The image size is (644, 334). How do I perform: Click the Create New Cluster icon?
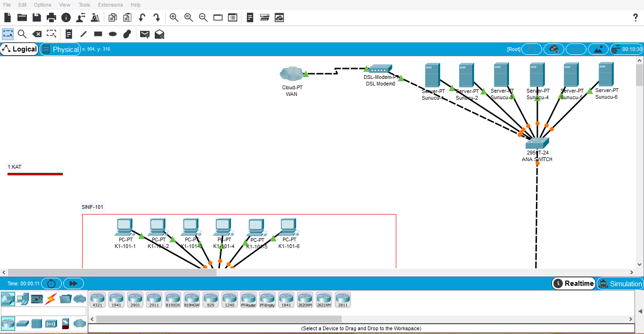(554, 49)
